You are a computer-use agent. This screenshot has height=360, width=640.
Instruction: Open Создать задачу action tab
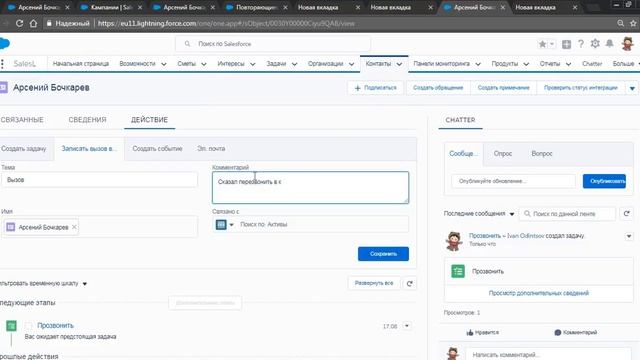[x=24, y=149]
